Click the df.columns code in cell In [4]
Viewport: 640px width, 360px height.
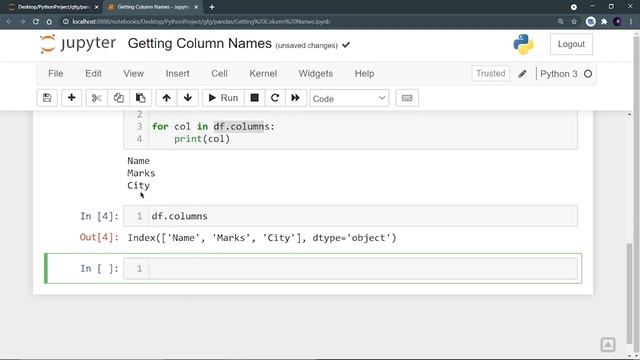pyautogui.click(x=180, y=216)
